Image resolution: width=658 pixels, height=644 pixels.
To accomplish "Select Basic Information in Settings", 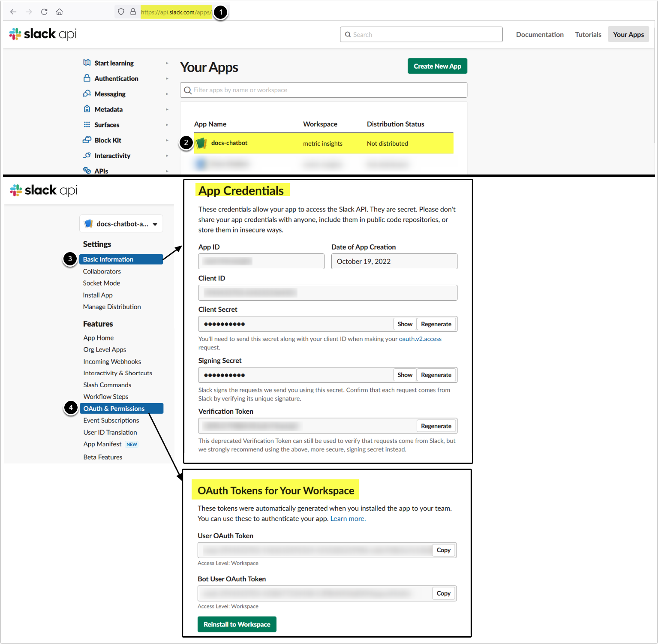I will point(121,259).
